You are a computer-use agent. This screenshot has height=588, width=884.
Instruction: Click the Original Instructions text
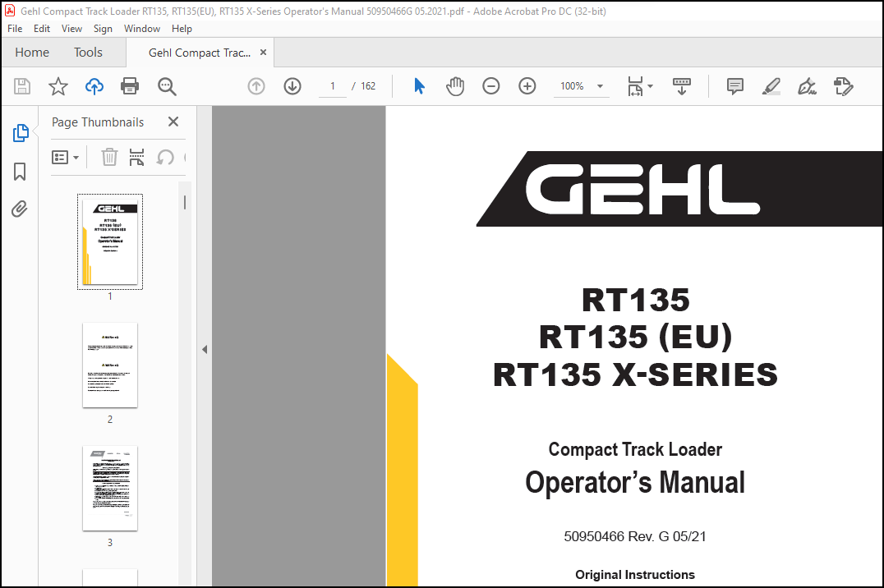click(635, 575)
